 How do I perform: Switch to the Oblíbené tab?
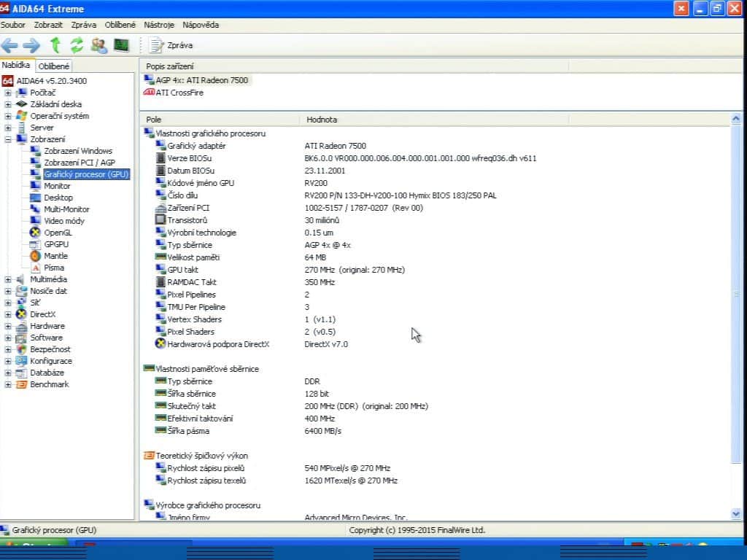point(54,66)
